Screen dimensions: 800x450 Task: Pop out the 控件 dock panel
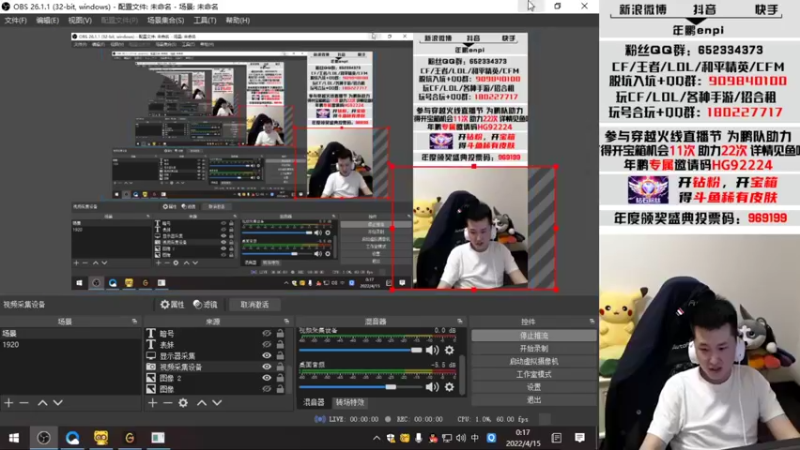click(x=592, y=321)
